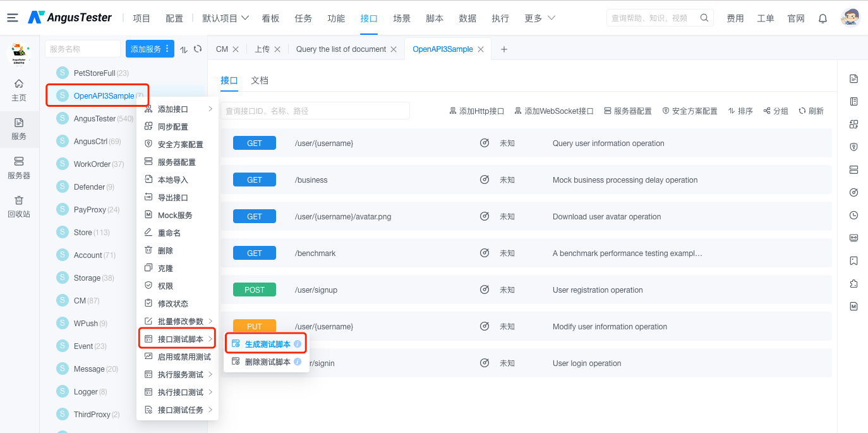Image resolution: width=868 pixels, height=433 pixels.
Task: Expand 执行服务测试 submenu
Action: (210, 375)
